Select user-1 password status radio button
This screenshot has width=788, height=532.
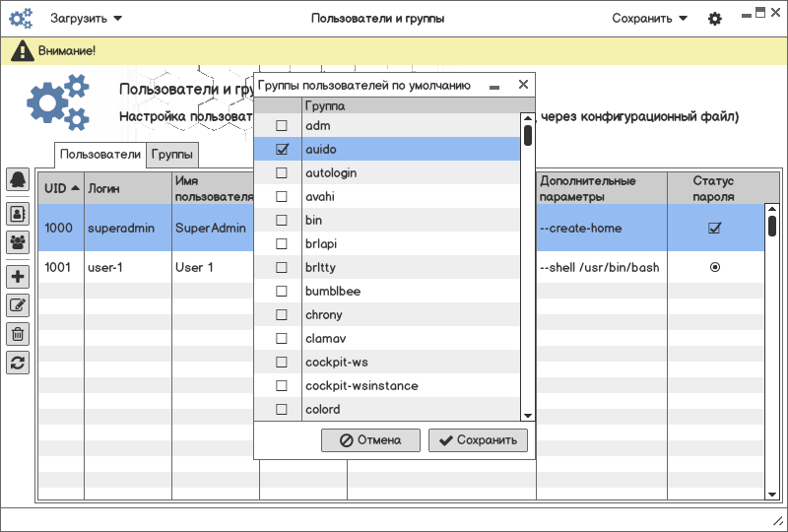click(715, 267)
